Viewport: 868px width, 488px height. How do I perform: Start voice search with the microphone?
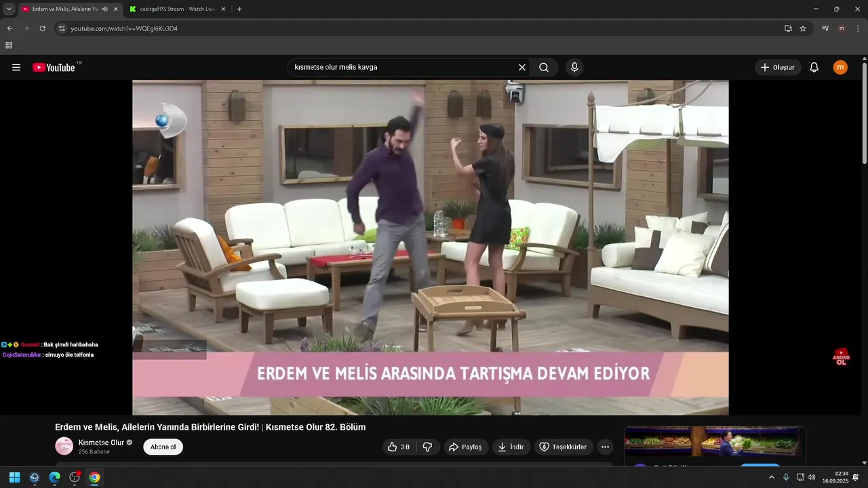tap(574, 67)
